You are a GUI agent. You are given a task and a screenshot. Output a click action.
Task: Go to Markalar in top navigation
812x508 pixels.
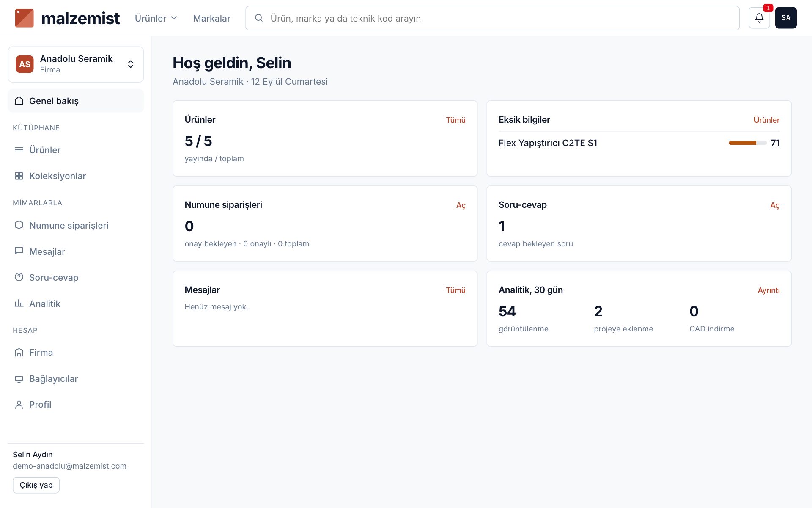coord(211,18)
